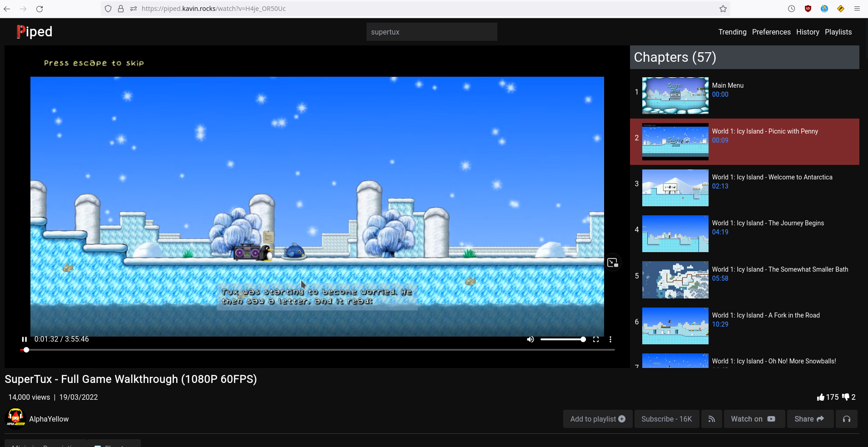
Task: Click the URL in the address bar
Action: (x=213, y=9)
